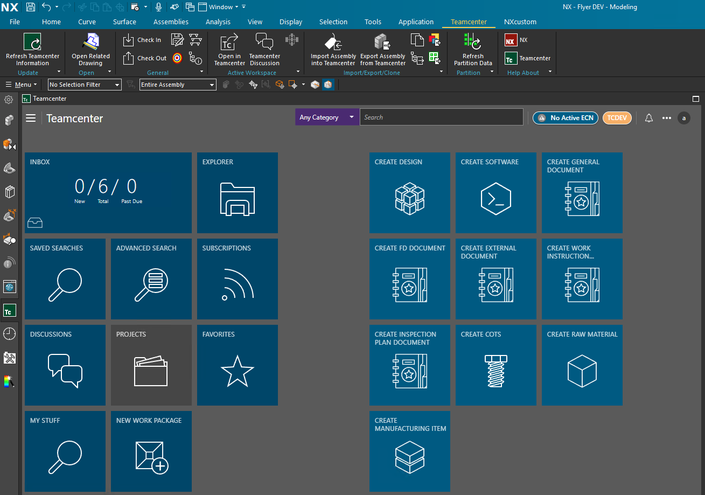Image resolution: width=705 pixels, height=495 pixels.
Task: Open Related Drawing tool
Action: [91, 49]
